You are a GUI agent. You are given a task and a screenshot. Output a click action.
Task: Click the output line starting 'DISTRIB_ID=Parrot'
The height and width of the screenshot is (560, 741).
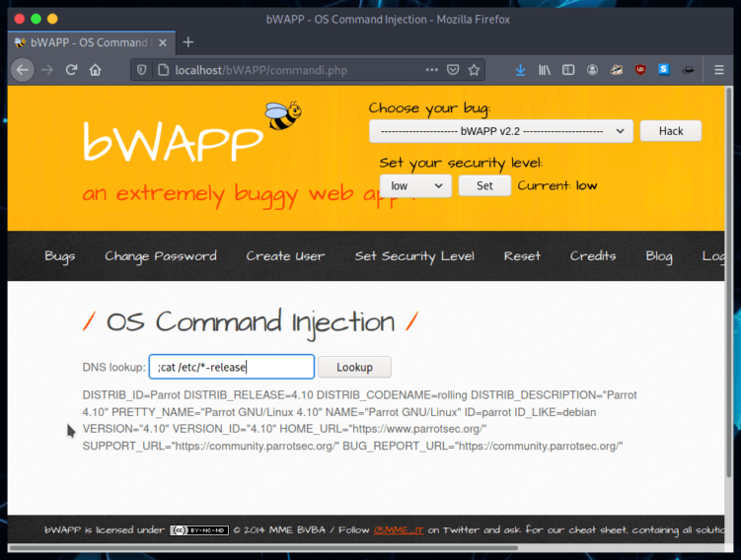pyautogui.click(x=359, y=394)
